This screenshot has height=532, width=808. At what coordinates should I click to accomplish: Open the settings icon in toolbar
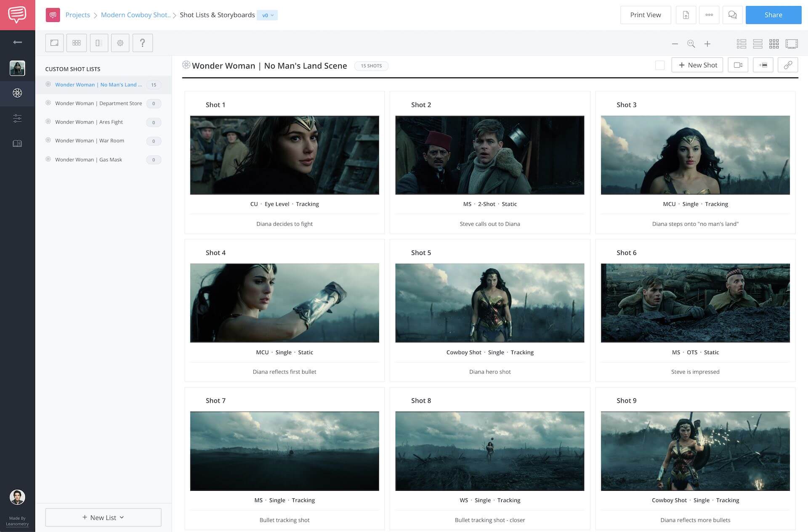click(120, 42)
